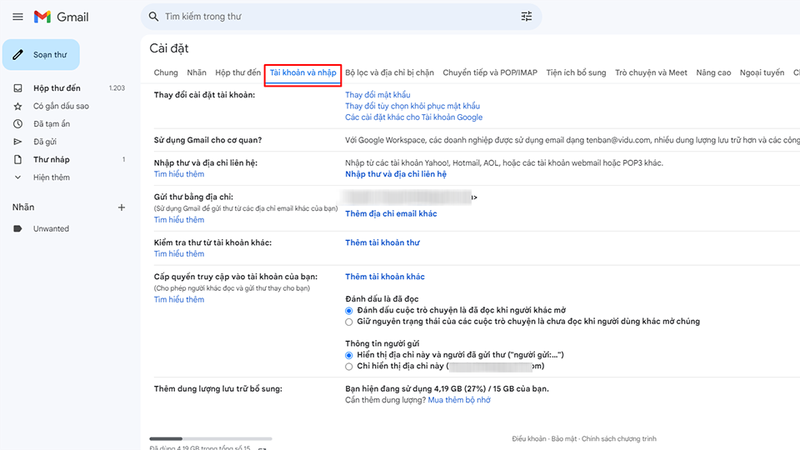The image size is (800, 450).
Task: Open the Nhãn settings tab
Action: point(196,72)
